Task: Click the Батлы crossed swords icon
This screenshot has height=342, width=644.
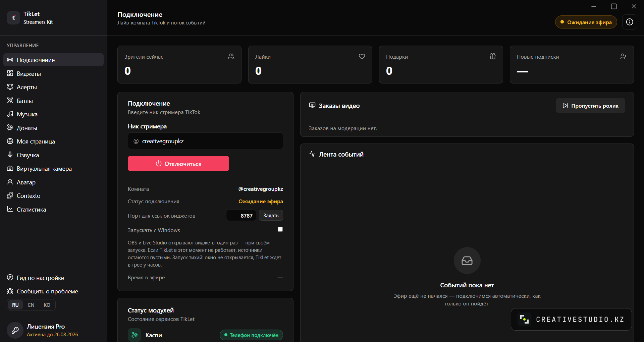Action: click(x=10, y=101)
